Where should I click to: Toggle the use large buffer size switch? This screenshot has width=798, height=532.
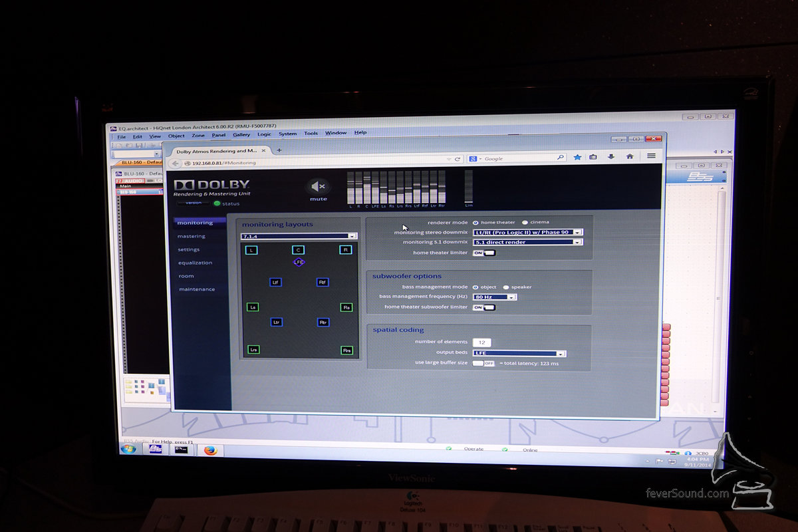tap(484, 363)
